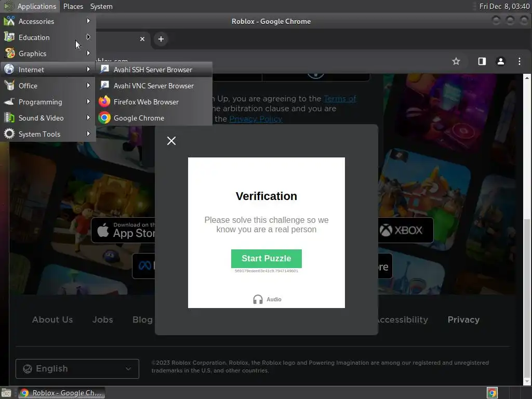Expand arrow next to Education

tap(88, 37)
